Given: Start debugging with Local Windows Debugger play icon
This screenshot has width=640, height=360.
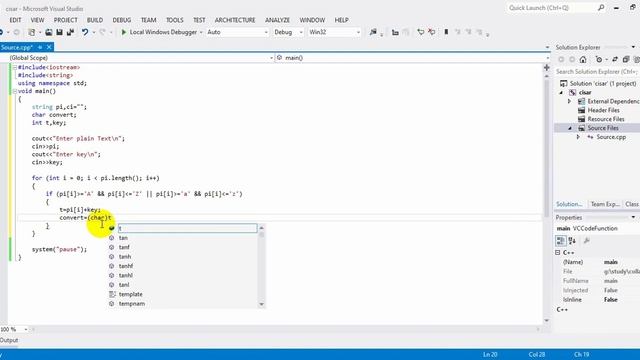Looking at the screenshot, I should coord(124,32).
